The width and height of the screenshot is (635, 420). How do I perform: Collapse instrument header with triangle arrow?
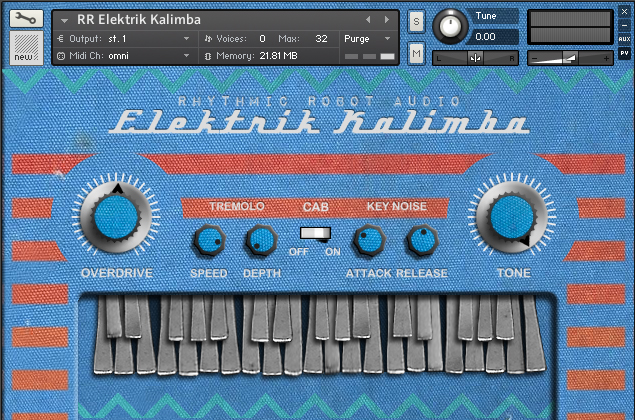(64, 20)
